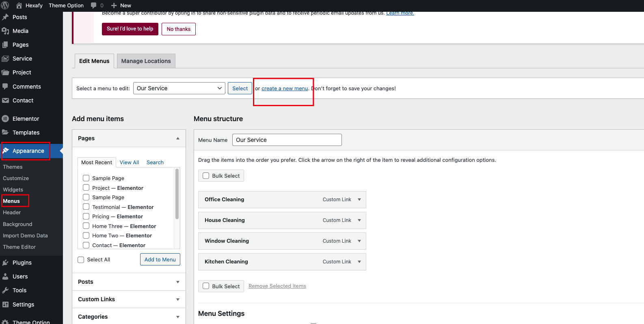Screen dimensions: 644x324
Task: Click the pages list scrollbar
Action: (177, 194)
